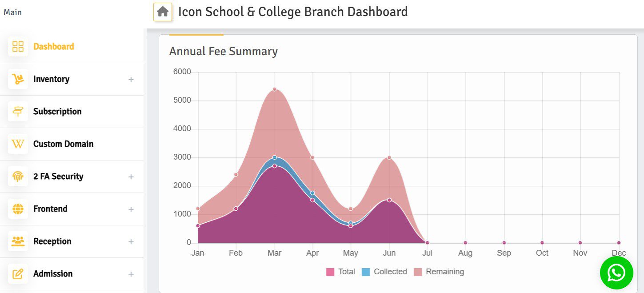Click the Inventory cart icon

pos(18,79)
